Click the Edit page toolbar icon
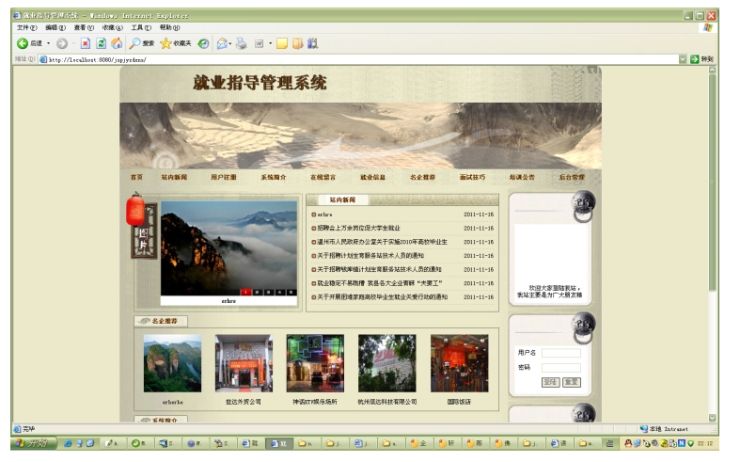 259,44
